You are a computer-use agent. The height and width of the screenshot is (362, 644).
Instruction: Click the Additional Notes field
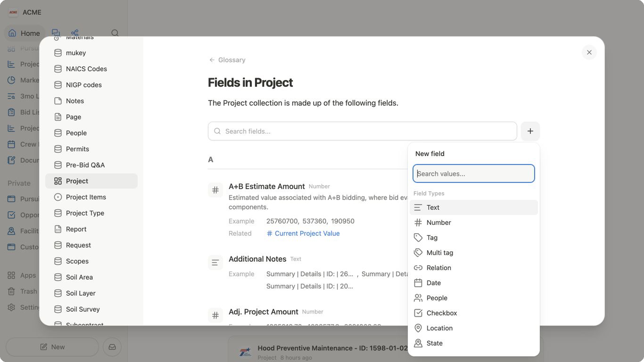click(x=257, y=259)
